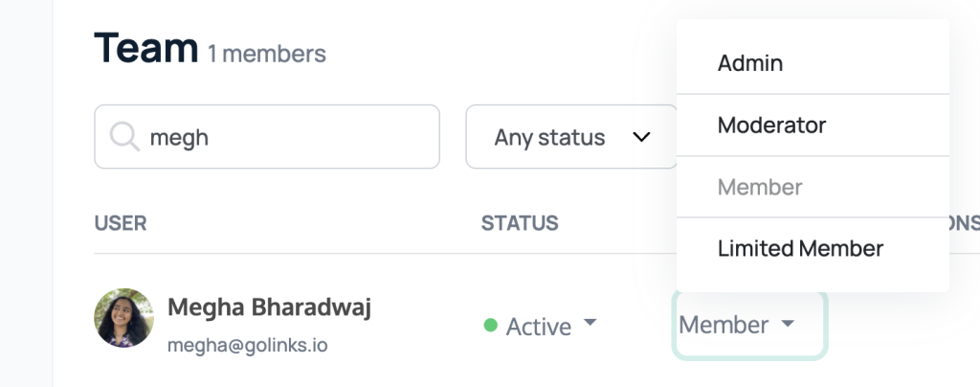This screenshot has height=387, width=980.
Task: Select Admin from the role menu
Action: pos(813,63)
